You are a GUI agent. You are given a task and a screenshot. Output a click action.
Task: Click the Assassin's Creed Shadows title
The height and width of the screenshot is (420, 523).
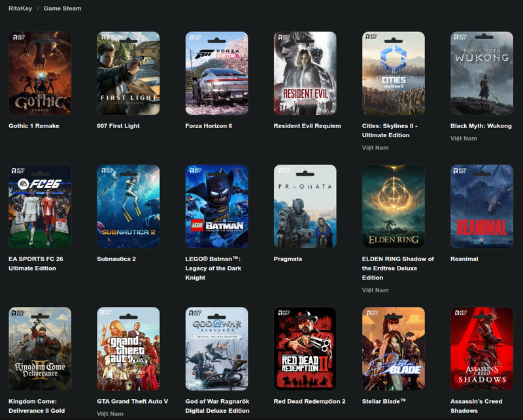tap(477, 406)
